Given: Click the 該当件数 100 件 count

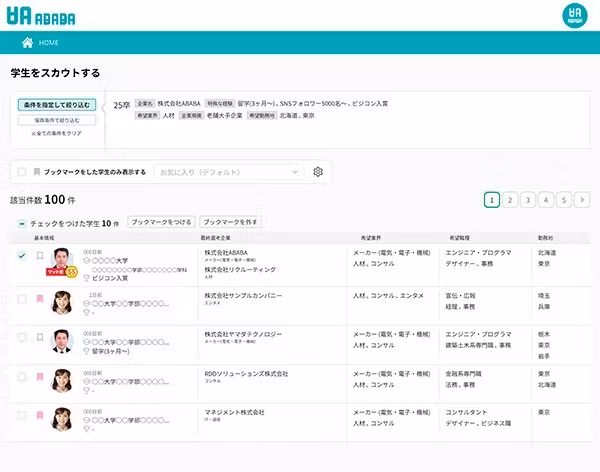Looking at the screenshot, I should (42, 200).
